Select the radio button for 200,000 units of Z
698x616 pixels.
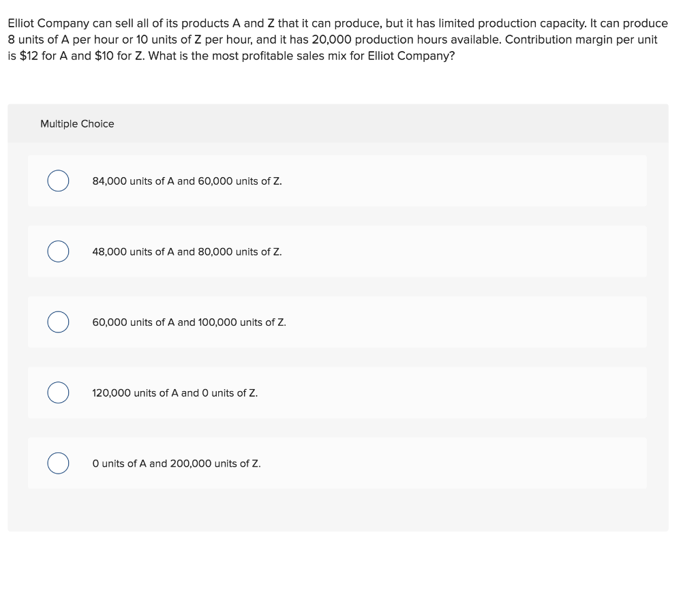click(58, 463)
